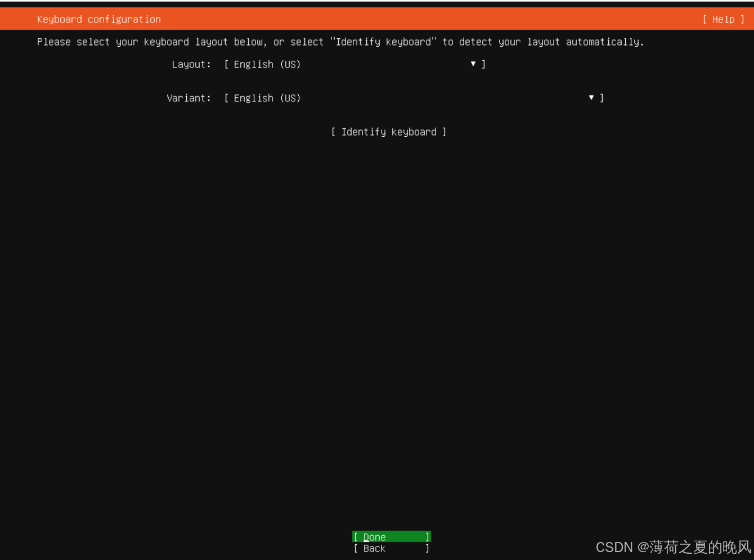Go to the previous screen with Back
The height and width of the screenshot is (560, 754).
pyautogui.click(x=392, y=548)
